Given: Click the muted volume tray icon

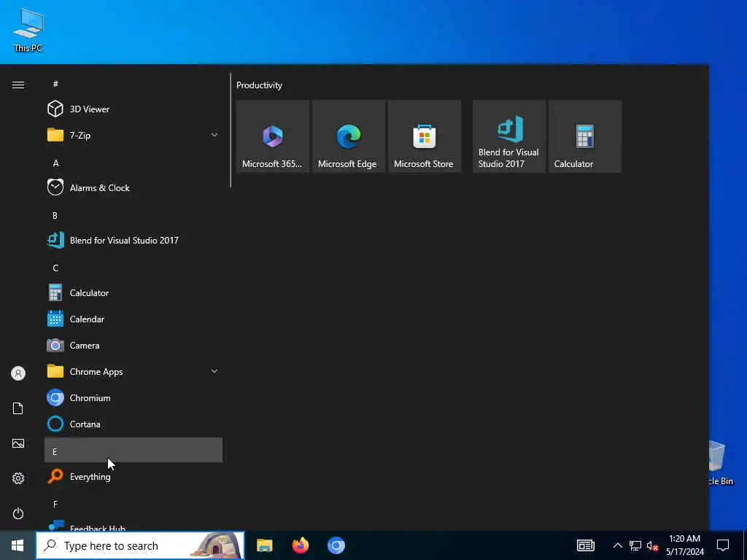Looking at the screenshot, I should tap(652, 545).
